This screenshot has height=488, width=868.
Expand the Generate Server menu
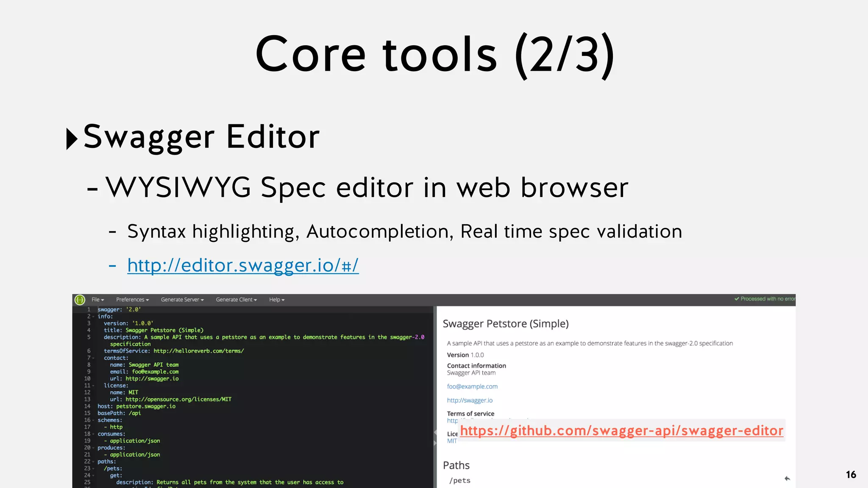[x=182, y=300]
